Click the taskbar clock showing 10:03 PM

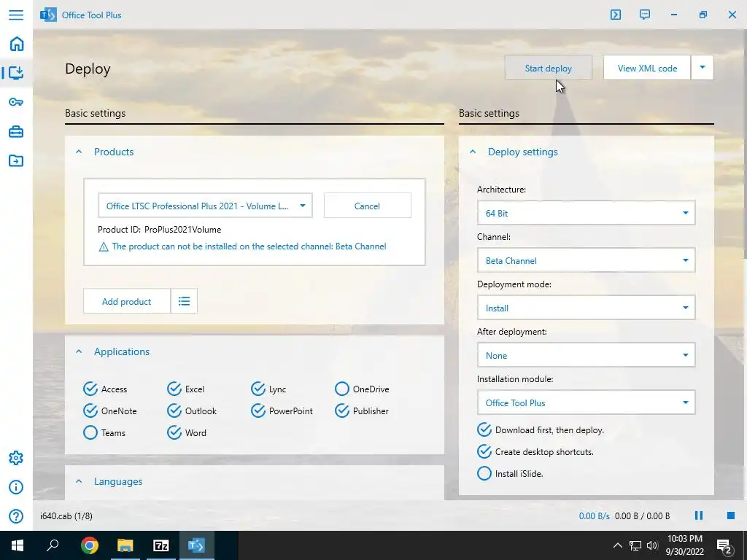pyautogui.click(x=684, y=545)
